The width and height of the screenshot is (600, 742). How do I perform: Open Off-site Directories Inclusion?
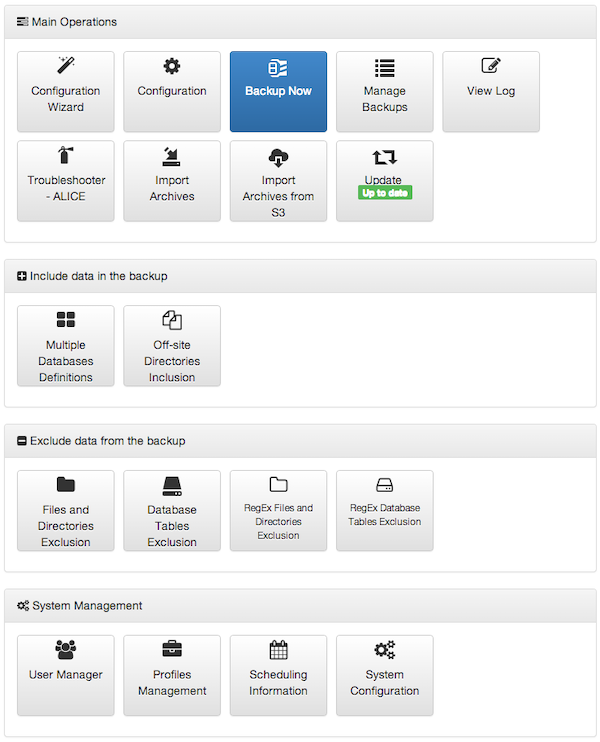tap(172, 346)
